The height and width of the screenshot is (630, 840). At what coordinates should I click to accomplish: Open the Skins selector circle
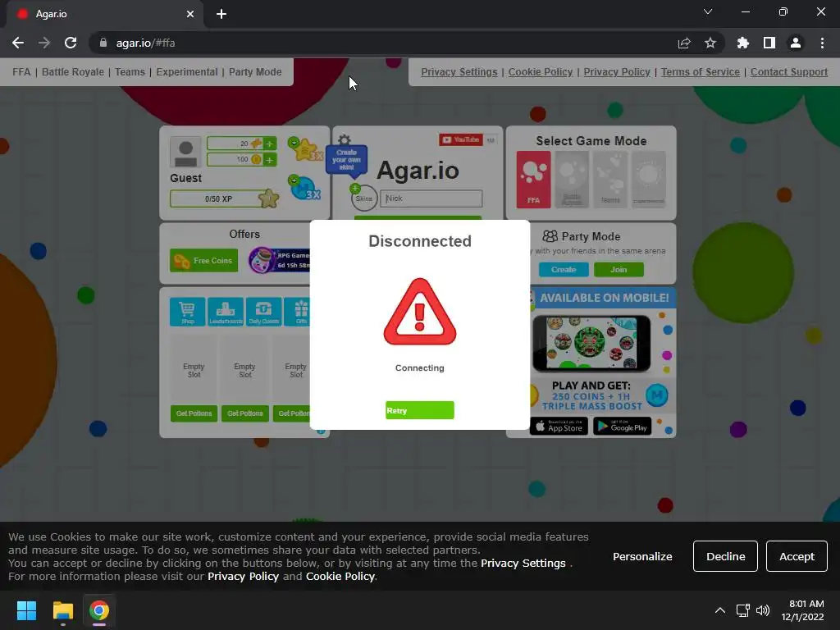[x=363, y=199]
